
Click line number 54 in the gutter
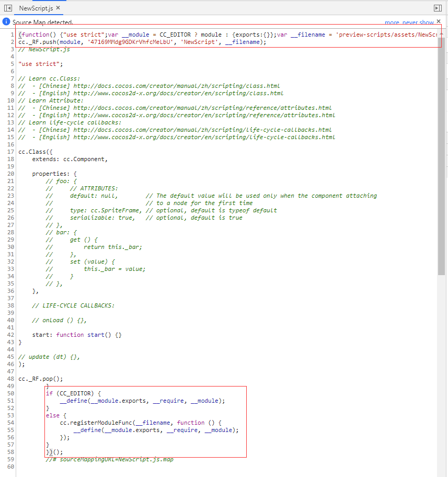click(10, 423)
